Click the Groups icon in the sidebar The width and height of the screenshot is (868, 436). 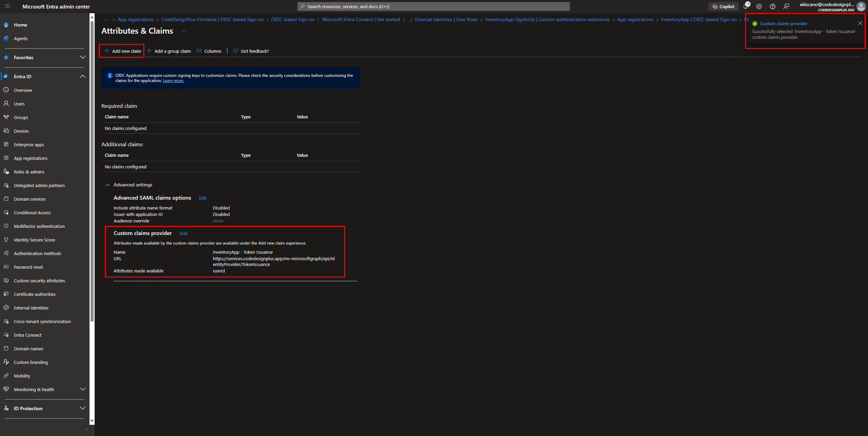6,117
